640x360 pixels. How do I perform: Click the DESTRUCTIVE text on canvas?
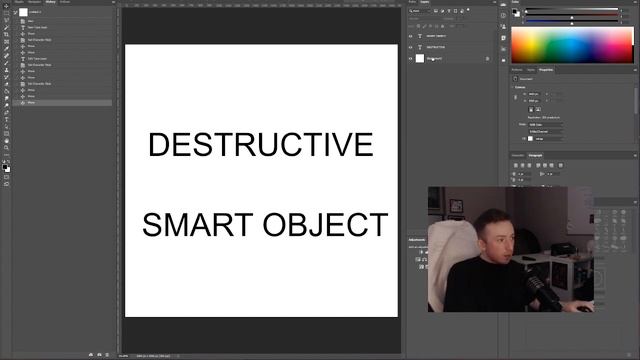pyautogui.click(x=261, y=144)
